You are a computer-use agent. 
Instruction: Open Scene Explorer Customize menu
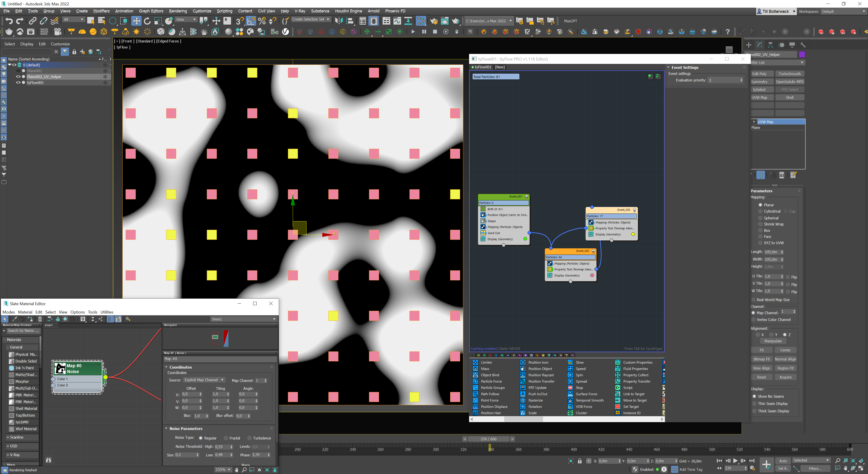(x=60, y=44)
